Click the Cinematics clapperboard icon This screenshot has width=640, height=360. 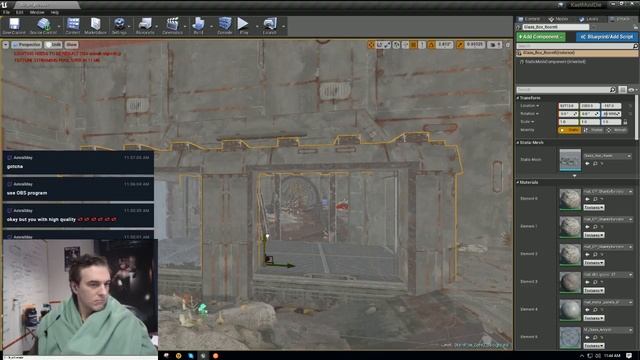click(x=172, y=26)
